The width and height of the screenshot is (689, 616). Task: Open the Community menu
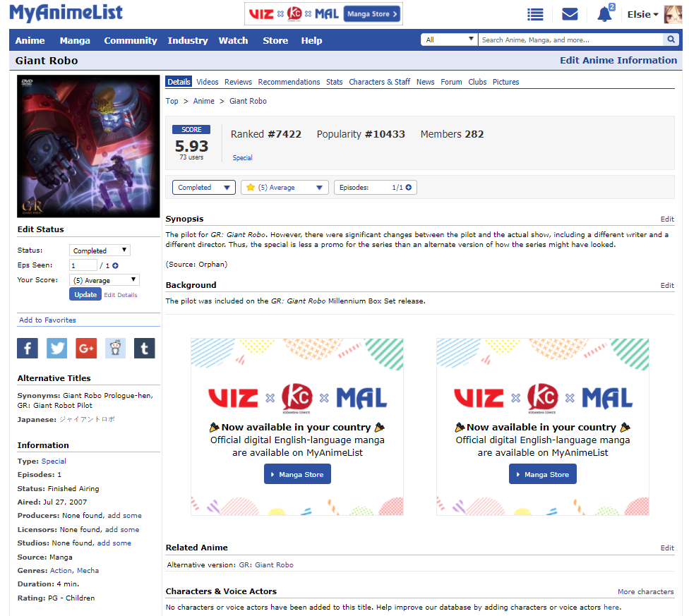(131, 40)
